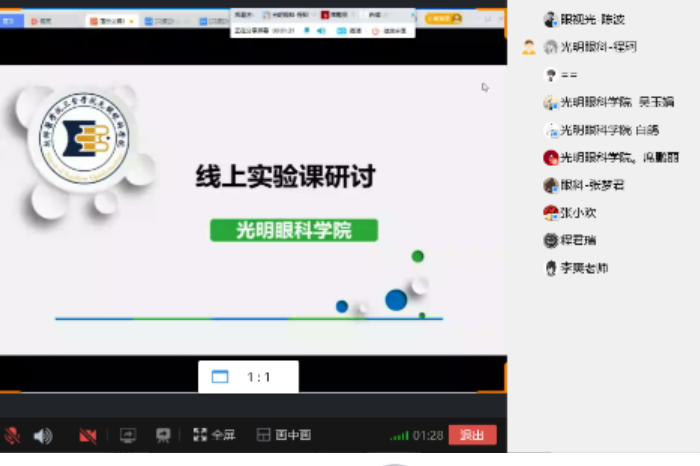Click the stop sharing red icon in share bar
Viewport: 700px width, 466px height.
pyautogui.click(x=377, y=31)
